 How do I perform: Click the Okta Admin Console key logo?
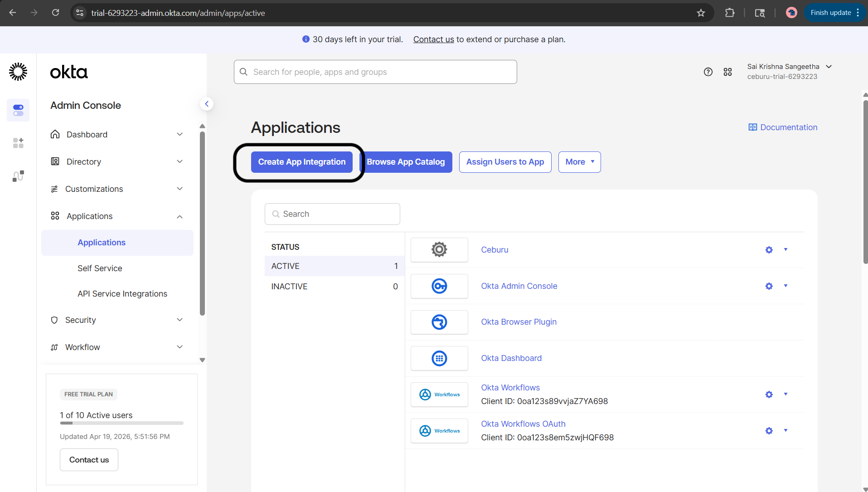pyautogui.click(x=439, y=286)
